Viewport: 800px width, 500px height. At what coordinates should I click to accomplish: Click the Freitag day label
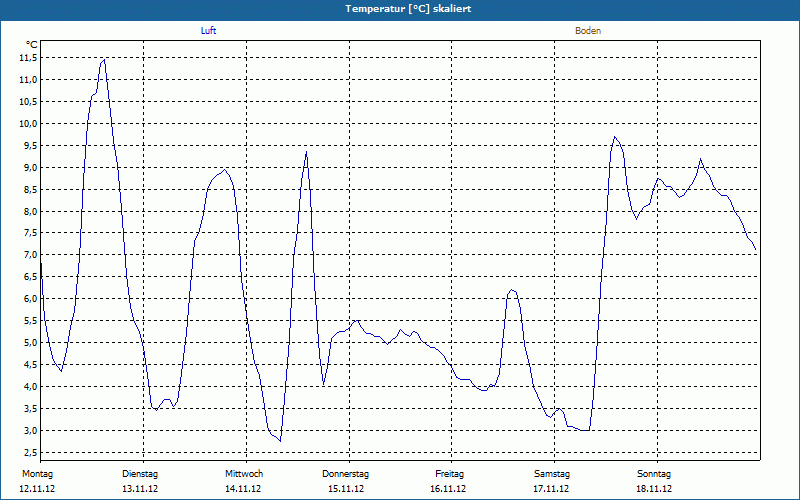449,474
